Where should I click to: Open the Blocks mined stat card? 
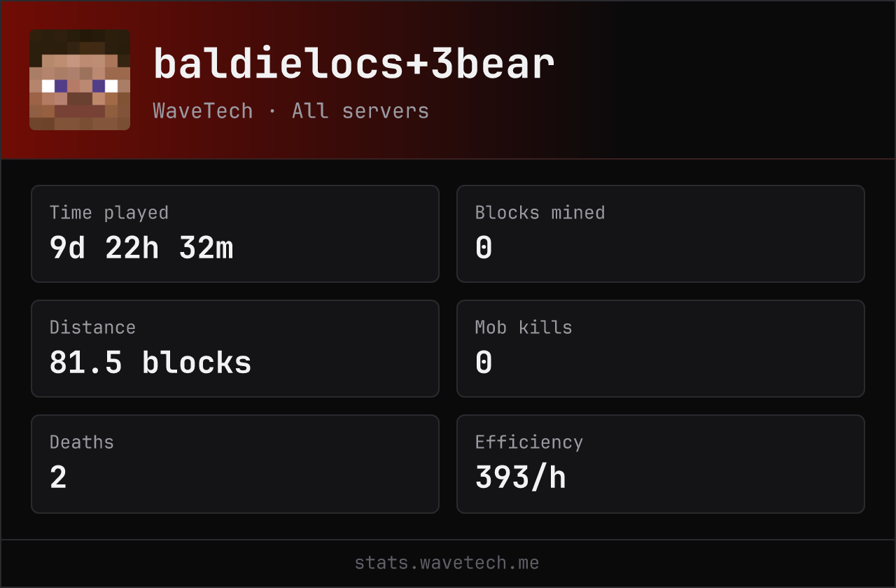[661, 234]
